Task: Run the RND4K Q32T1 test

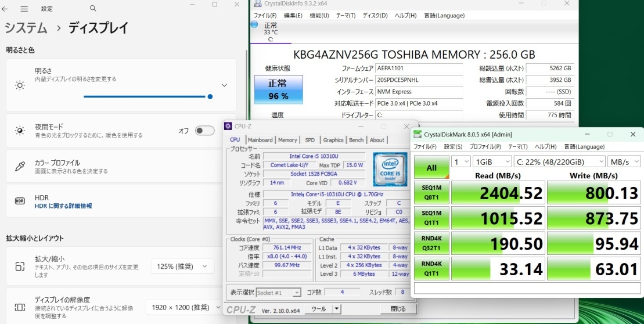Action: click(431, 243)
